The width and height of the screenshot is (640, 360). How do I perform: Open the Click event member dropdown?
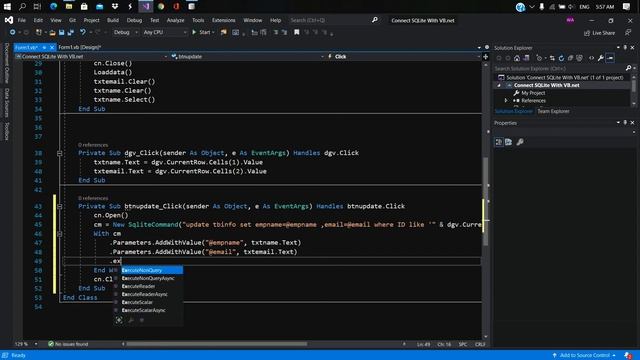404,57
